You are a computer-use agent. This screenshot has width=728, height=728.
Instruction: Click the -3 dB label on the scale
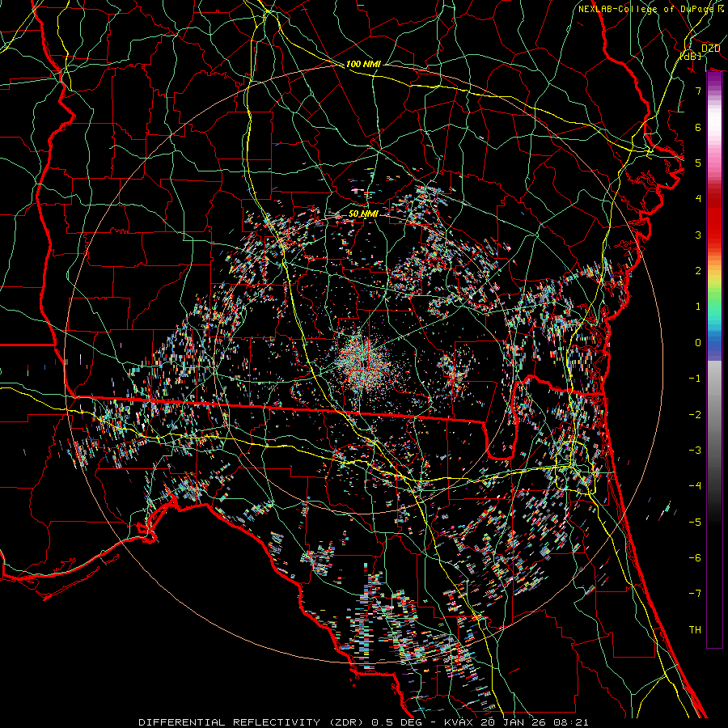click(x=695, y=450)
